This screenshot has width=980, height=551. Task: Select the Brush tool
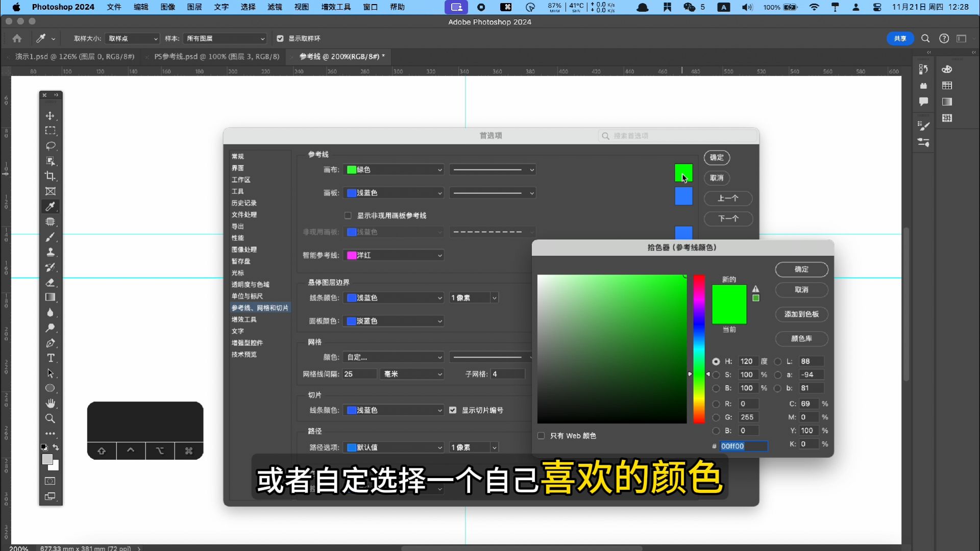[50, 237]
